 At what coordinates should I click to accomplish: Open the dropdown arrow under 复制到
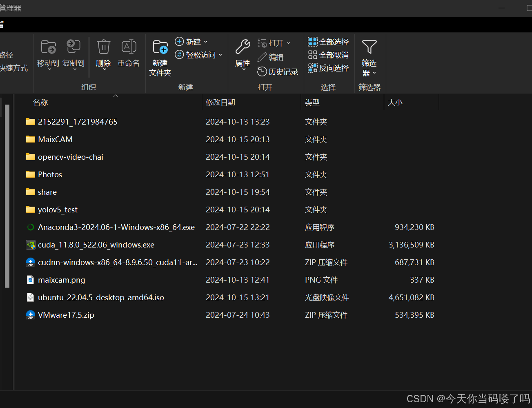pos(75,69)
